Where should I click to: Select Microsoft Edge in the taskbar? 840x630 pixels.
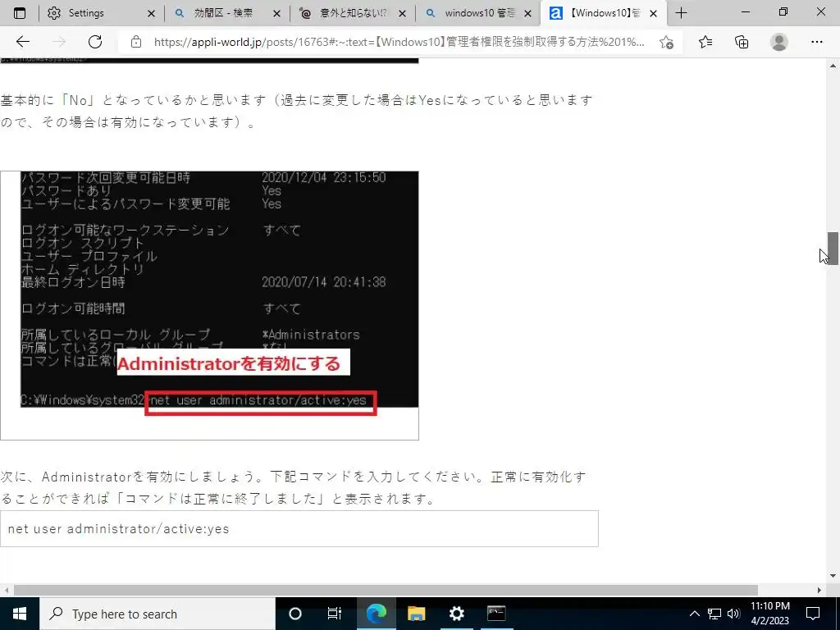377,614
